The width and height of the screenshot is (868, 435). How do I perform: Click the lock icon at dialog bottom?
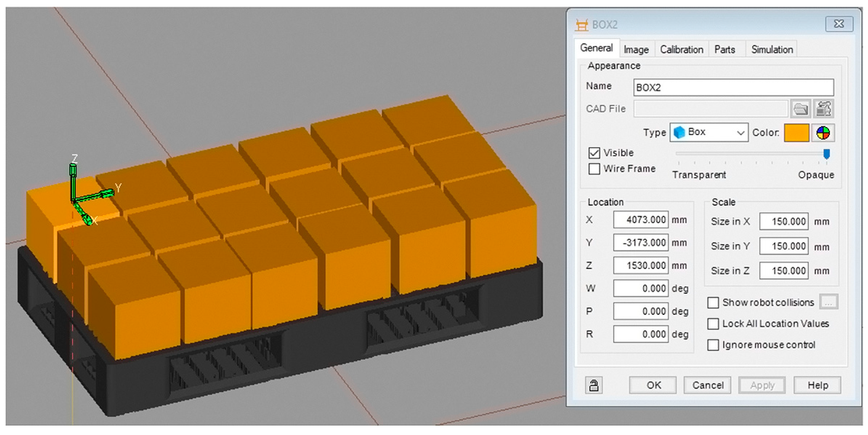pyautogui.click(x=594, y=385)
